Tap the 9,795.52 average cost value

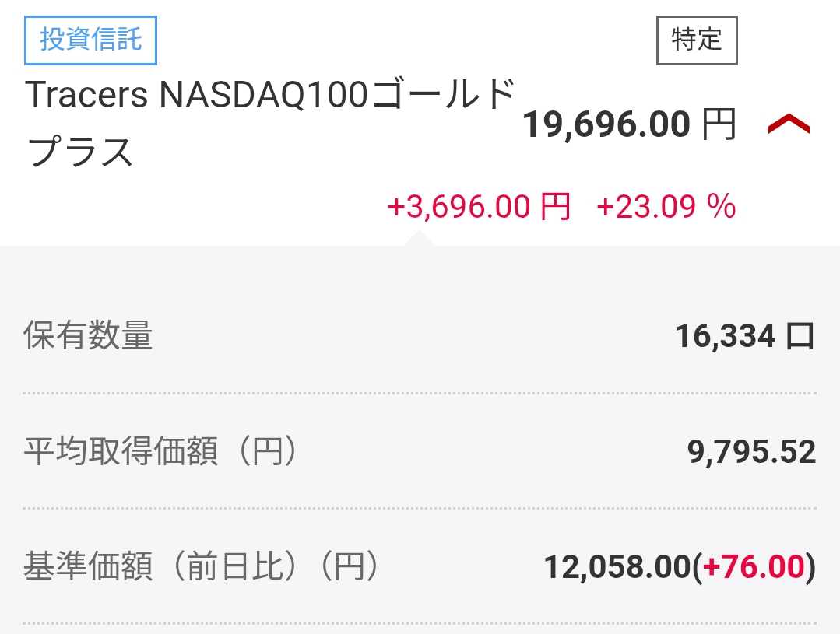pyautogui.click(x=751, y=452)
